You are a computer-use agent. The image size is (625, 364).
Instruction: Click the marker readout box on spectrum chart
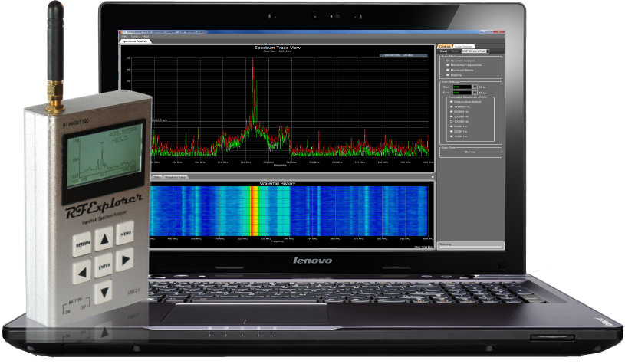tap(403, 55)
